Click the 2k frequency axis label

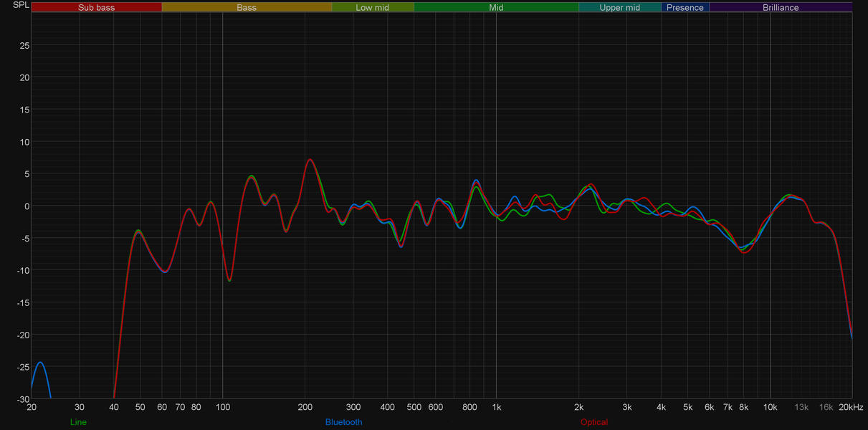[x=579, y=407]
